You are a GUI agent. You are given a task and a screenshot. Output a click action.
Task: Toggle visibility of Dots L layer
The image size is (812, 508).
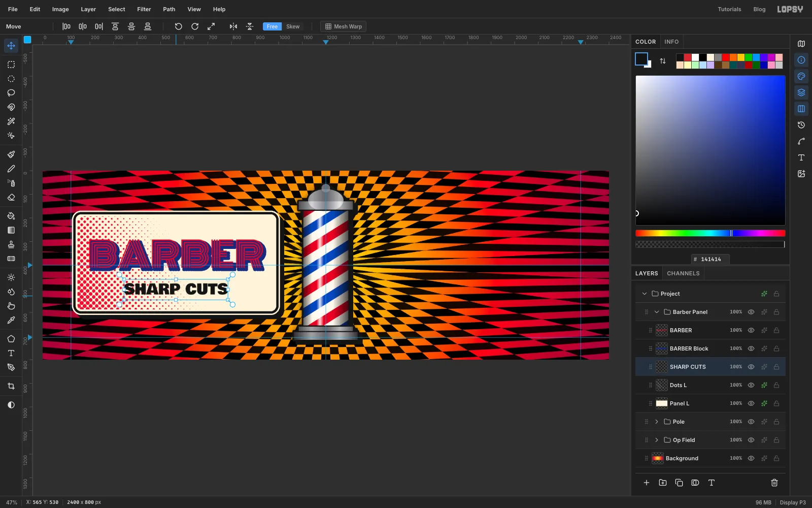751,385
